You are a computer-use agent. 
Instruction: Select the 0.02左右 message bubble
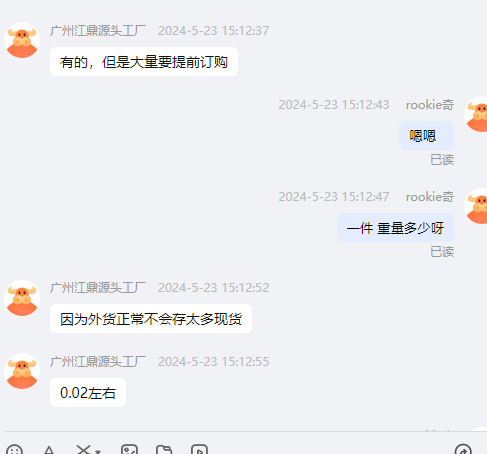click(88, 393)
